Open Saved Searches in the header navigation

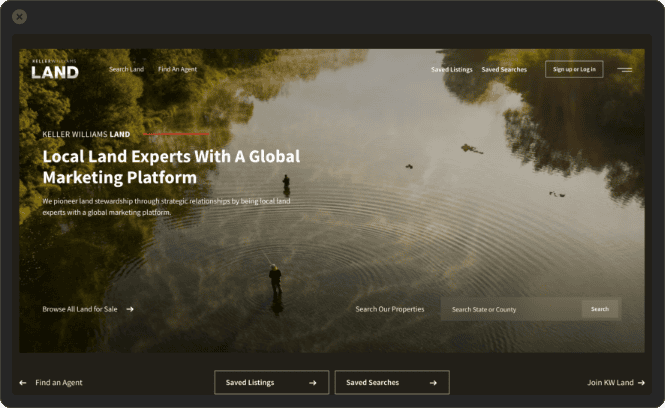pos(504,69)
